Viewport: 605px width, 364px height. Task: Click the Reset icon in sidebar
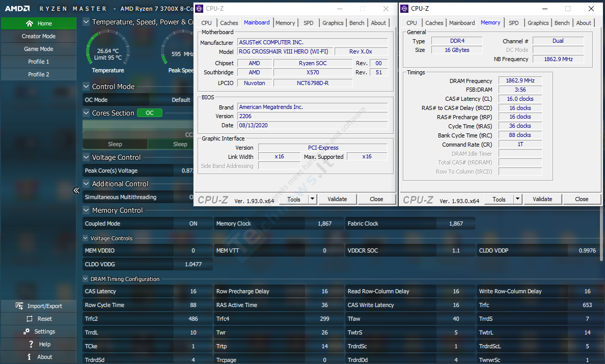tap(30, 319)
